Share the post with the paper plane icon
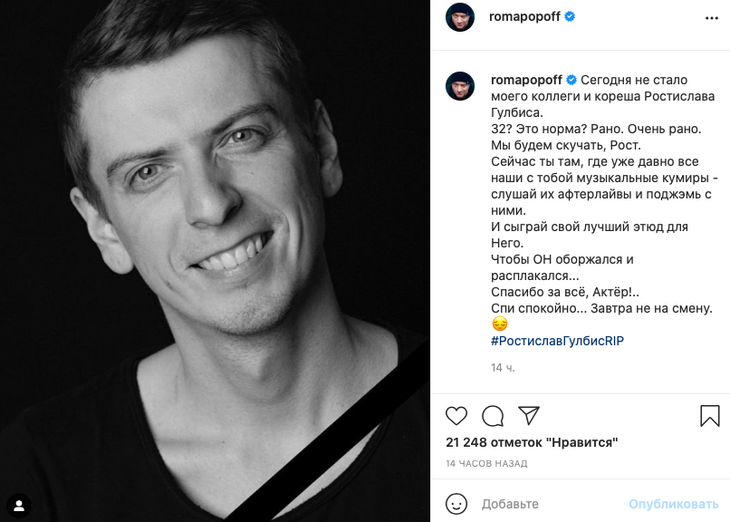This screenshot has height=522, width=730. pyautogui.click(x=529, y=416)
